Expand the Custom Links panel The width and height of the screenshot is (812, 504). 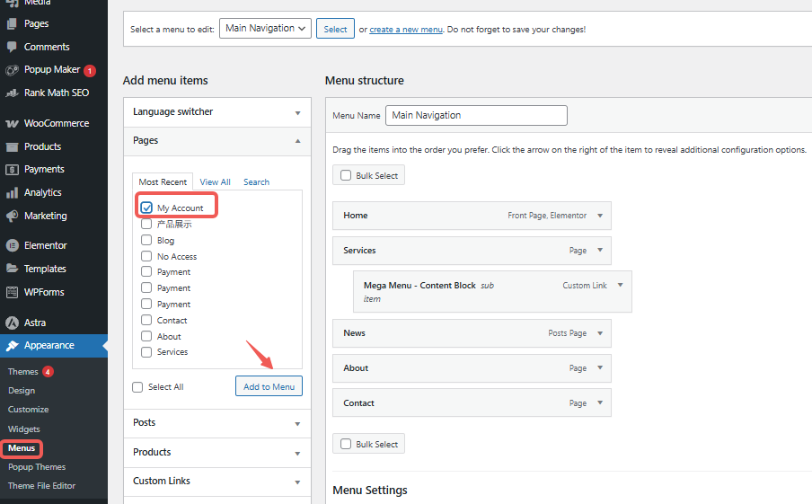(x=297, y=482)
